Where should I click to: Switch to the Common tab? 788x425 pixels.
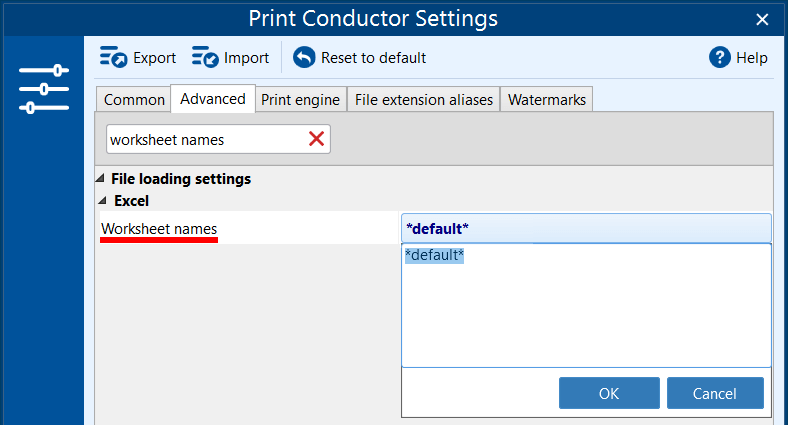click(x=134, y=99)
